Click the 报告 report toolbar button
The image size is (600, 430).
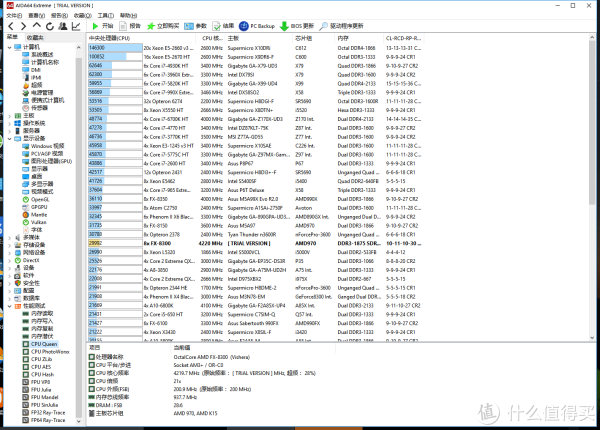(x=130, y=26)
